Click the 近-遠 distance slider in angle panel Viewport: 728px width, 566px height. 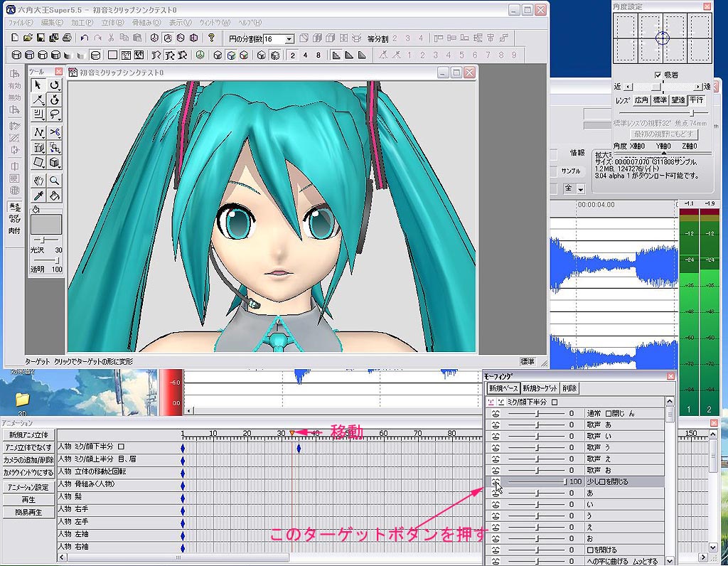pyautogui.click(x=662, y=87)
